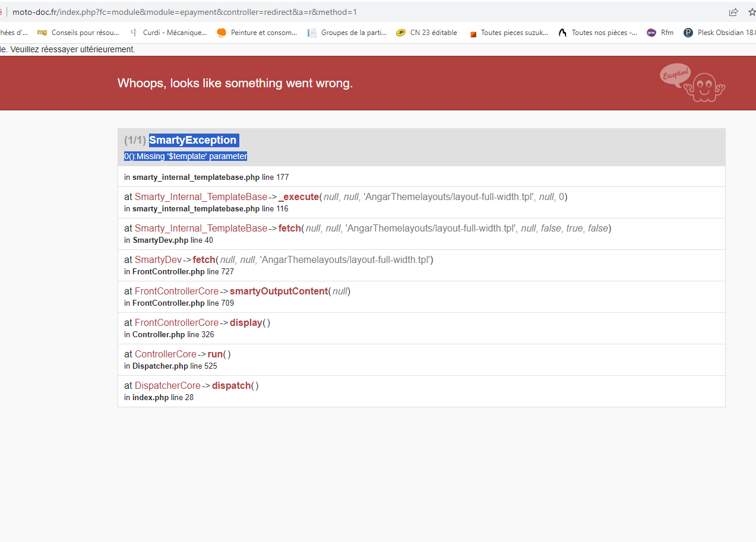Click the dispatch() method name
Viewport: 756px width, 542px height.
click(x=232, y=385)
